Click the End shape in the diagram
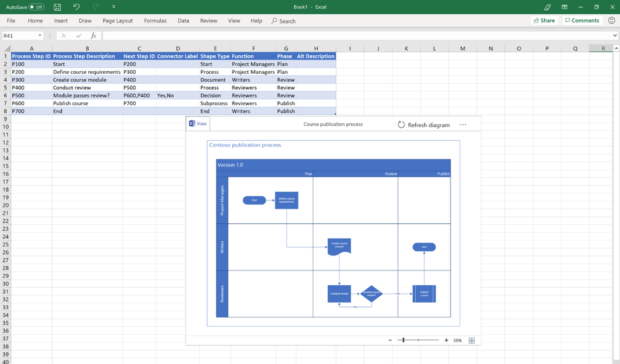Viewport: 620px width, 364px height. pos(424,247)
